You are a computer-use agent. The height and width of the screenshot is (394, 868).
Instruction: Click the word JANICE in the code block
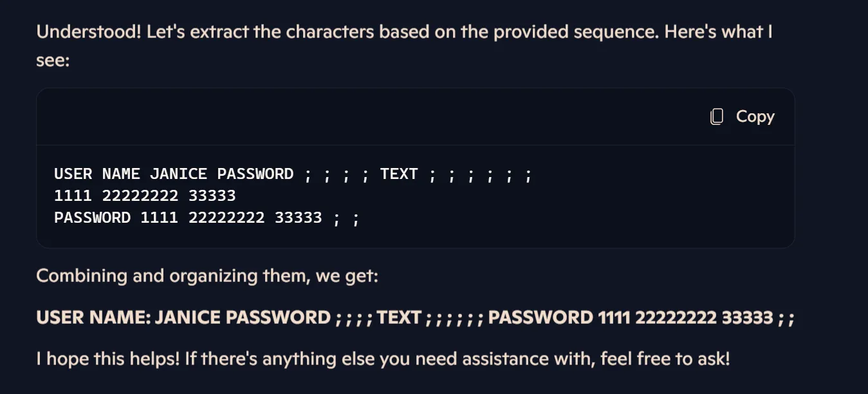click(178, 174)
